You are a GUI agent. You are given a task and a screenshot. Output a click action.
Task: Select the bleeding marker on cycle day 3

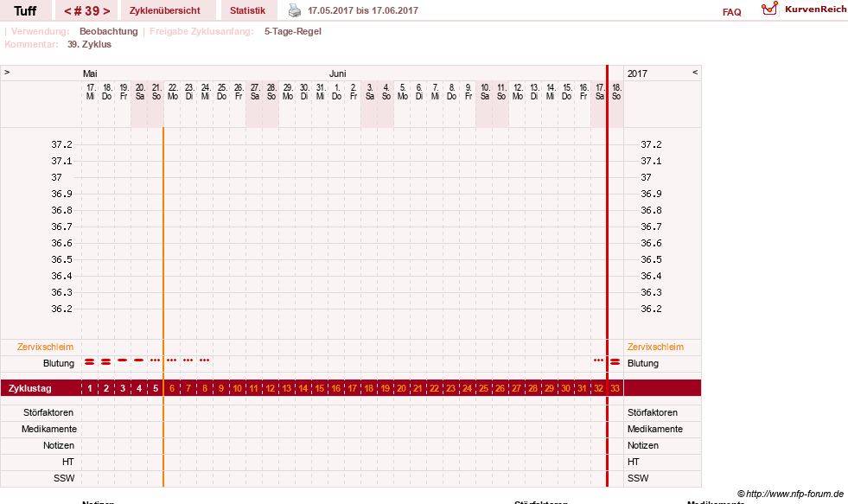[122, 360]
